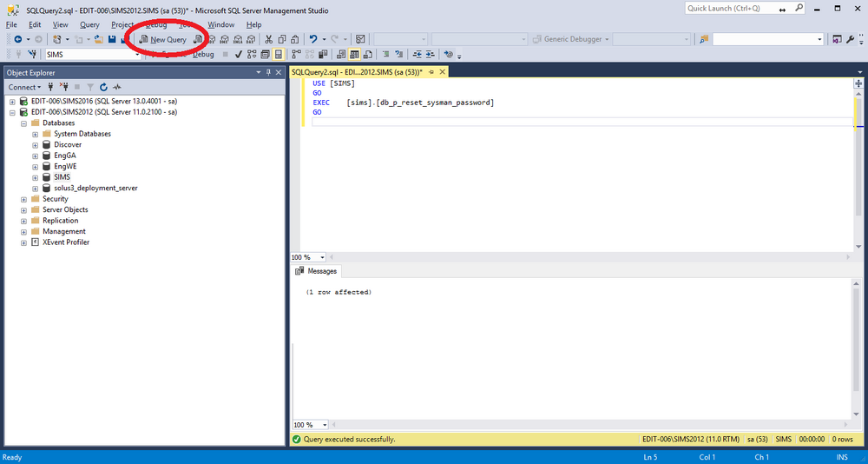Click the navigate backward arrow icon
The width and height of the screenshot is (868, 464).
18,39
